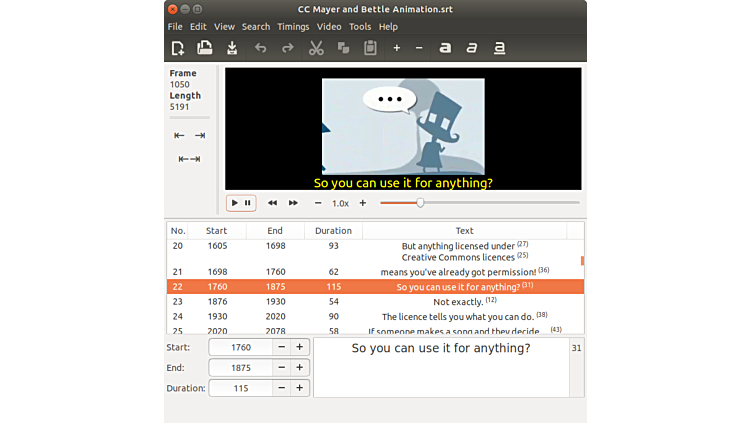
Task: Open the Timings menu
Action: click(x=293, y=27)
